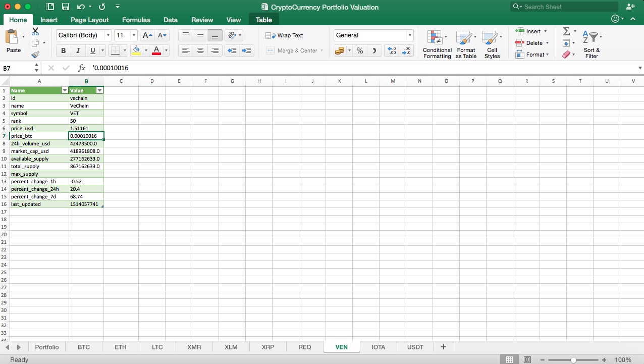Redo using the circular arrow icon

(x=102, y=7)
